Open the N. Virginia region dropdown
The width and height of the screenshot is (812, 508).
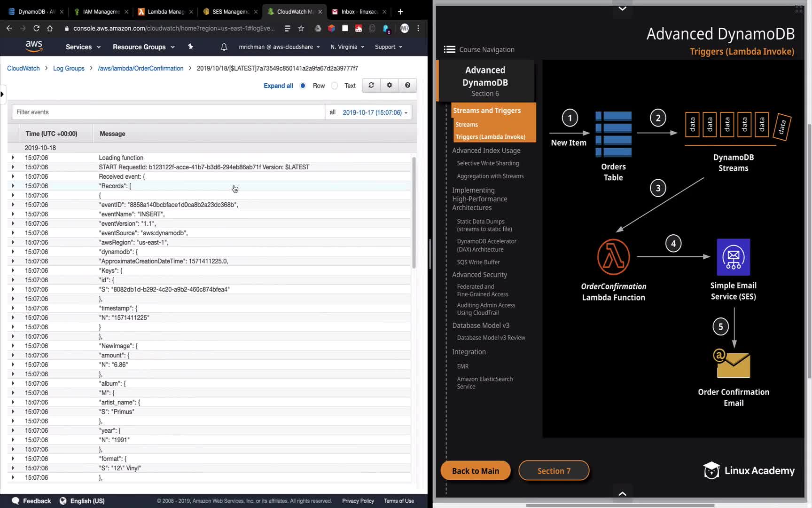tap(347, 47)
